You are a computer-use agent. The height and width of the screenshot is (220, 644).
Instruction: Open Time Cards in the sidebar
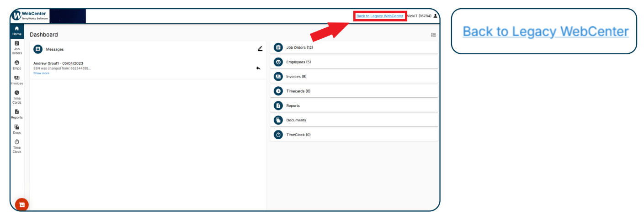pos(17,97)
